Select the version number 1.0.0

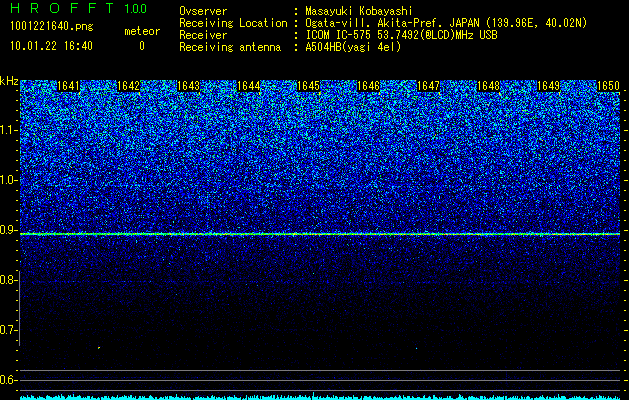pos(135,9)
